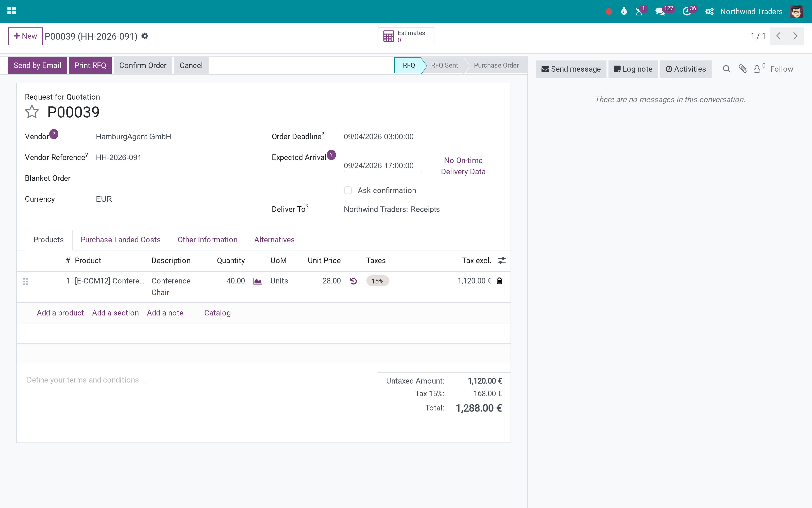Go to previous record arrow
Viewport: 812px width, 508px height.
tap(778, 36)
